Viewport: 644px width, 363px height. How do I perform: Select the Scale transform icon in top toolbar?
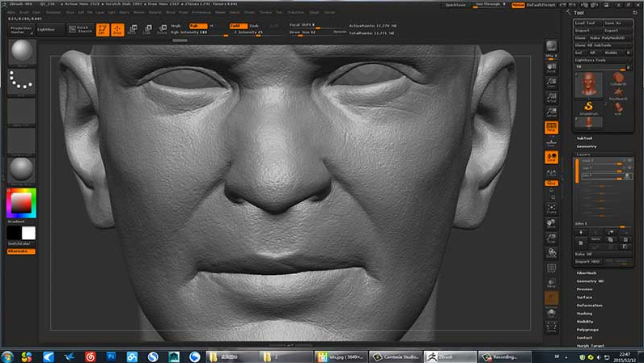click(147, 29)
